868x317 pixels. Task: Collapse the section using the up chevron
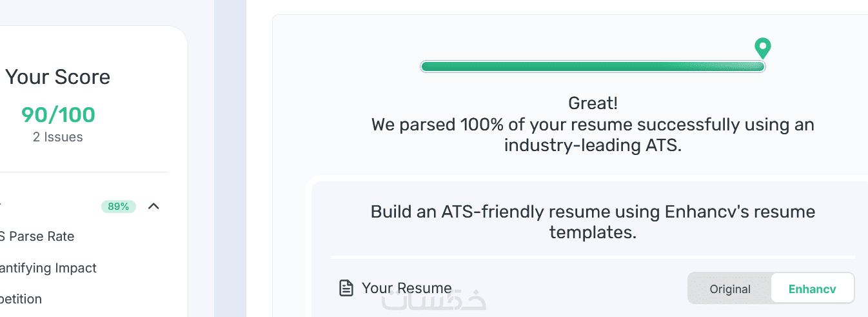click(153, 207)
